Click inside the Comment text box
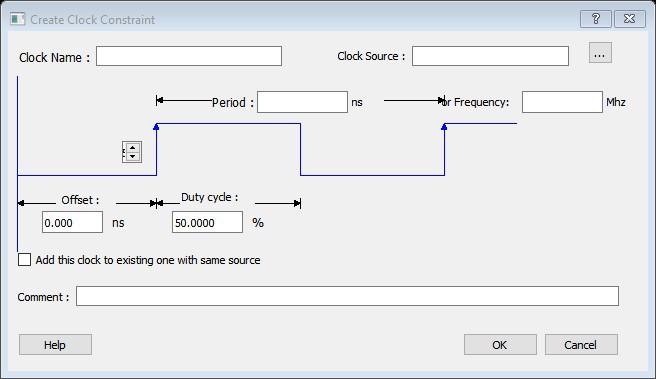This screenshot has width=656, height=379. point(347,296)
